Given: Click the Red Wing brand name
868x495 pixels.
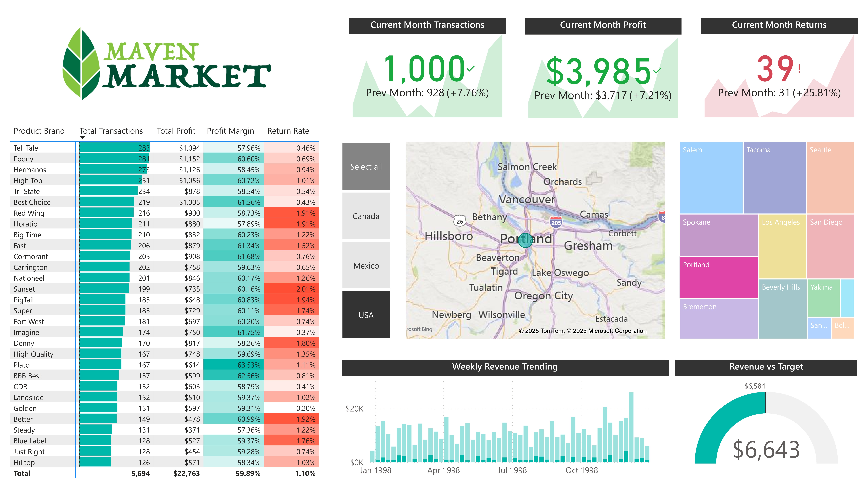Looking at the screenshot, I should [x=29, y=213].
